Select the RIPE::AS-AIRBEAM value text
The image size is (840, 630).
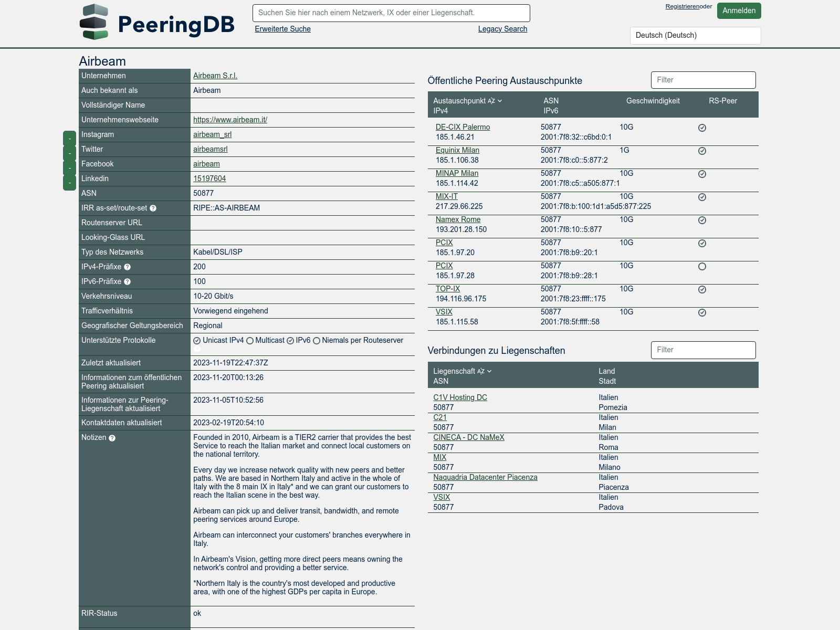point(226,208)
